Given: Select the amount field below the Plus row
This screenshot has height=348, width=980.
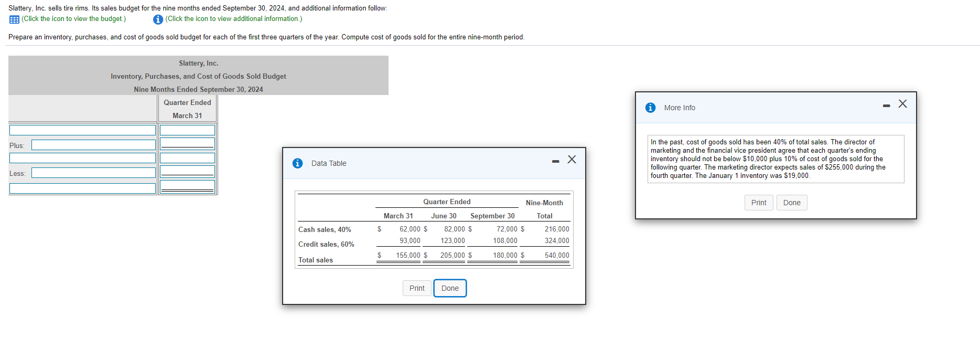Looking at the screenshot, I should click(187, 158).
